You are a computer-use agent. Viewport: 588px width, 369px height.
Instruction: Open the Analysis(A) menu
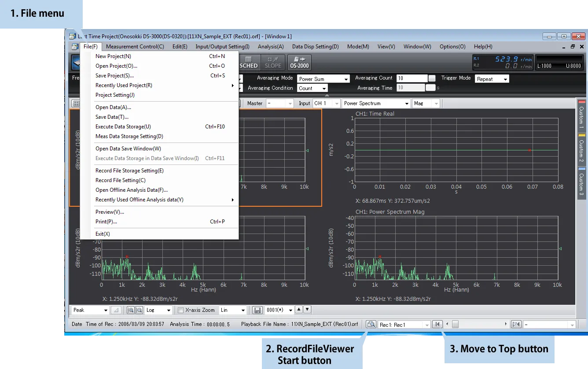coord(271,47)
